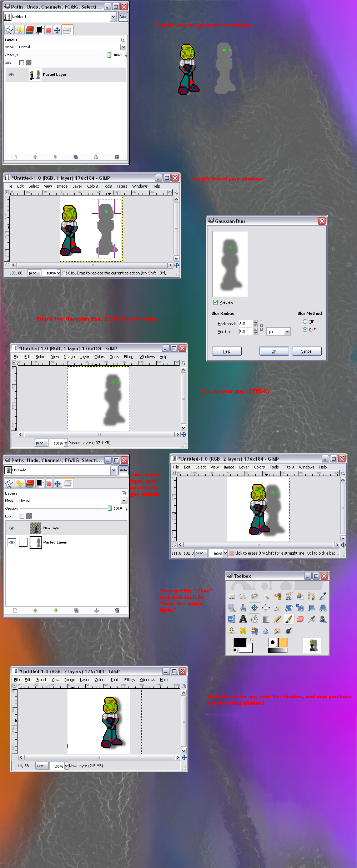This screenshot has width=357, height=868.
Task: Click OK in Gaussian Blur dialog
Action: (274, 351)
